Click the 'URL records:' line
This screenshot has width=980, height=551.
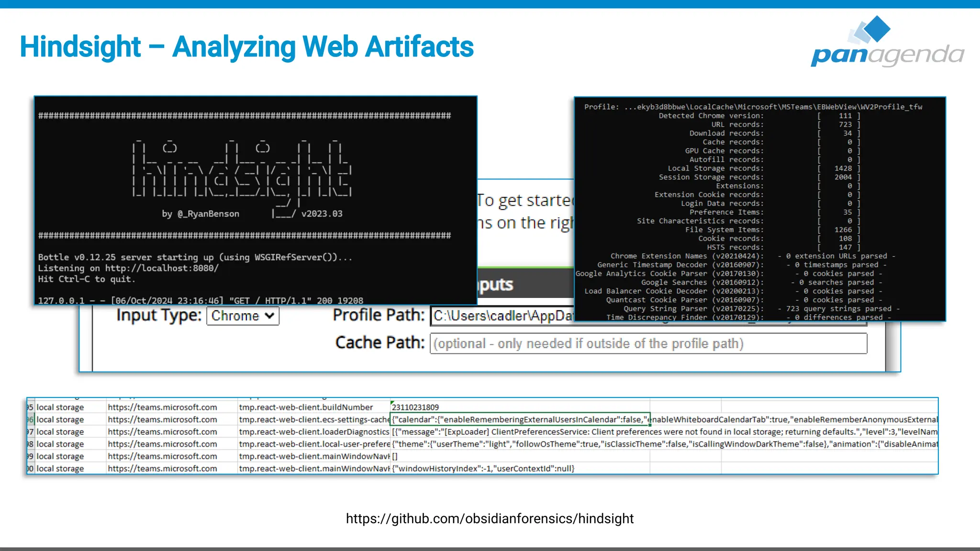click(x=786, y=124)
